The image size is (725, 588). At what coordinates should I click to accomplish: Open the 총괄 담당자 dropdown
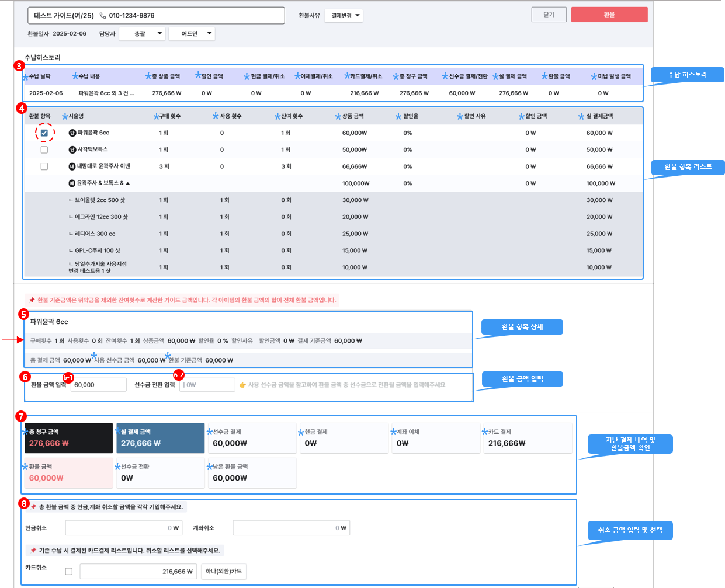pos(142,34)
